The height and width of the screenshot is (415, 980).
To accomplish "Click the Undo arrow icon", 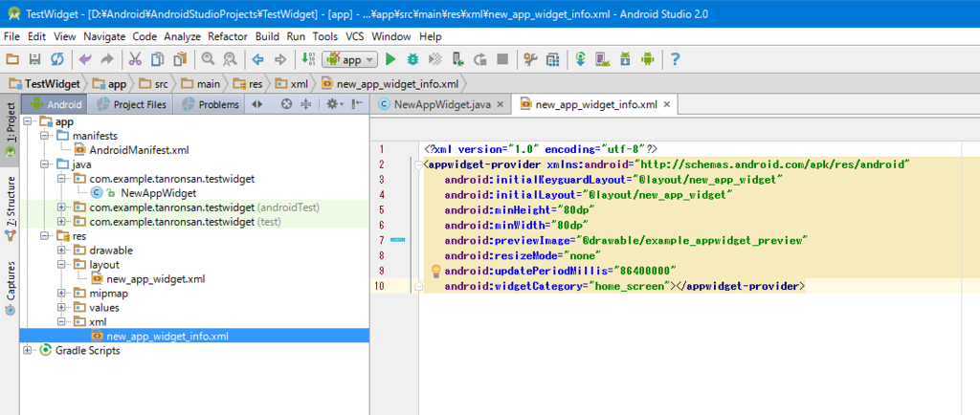I will tap(85, 60).
